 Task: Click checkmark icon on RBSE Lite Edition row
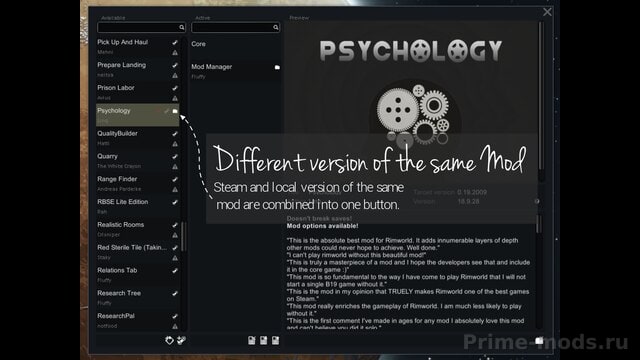click(x=175, y=202)
